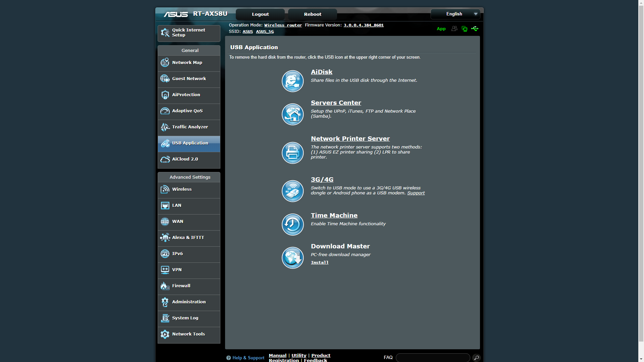Image resolution: width=644 pixels, height=362 pixels.
Task: Click the USB status icon in header
Action: 475,29
